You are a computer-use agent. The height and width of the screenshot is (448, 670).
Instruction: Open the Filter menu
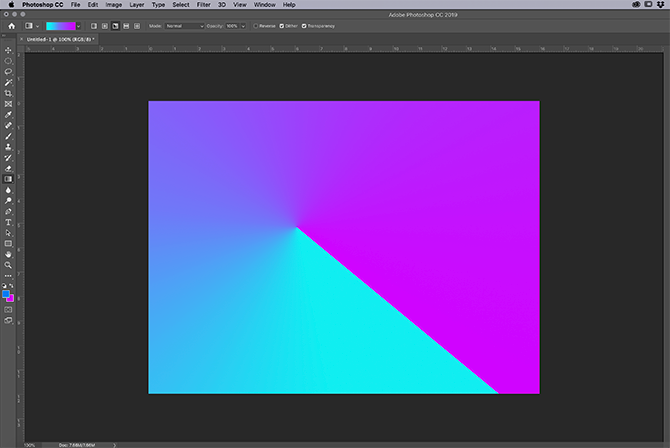tap(203, 5)
